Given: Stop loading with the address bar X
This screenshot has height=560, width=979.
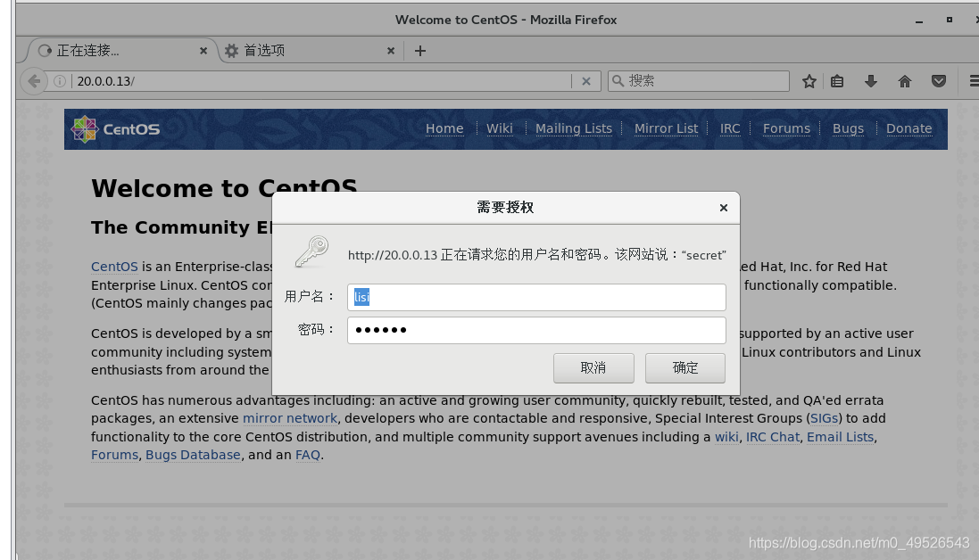Looking at the screenshot, I should [586, 81].
